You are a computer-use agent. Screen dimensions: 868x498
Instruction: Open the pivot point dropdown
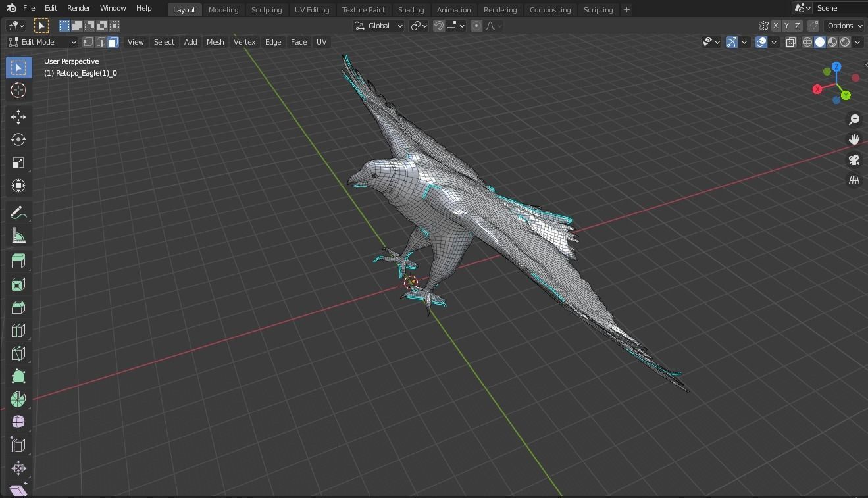[x=419, y=26]
